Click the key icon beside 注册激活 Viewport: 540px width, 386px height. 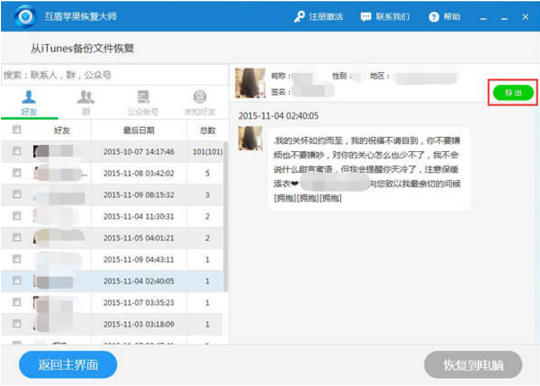(x=299, y=17)
